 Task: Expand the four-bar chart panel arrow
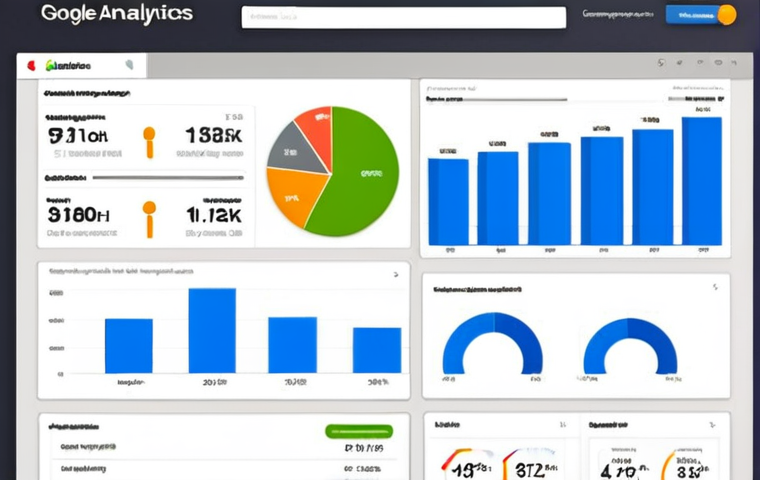[396, 275]
